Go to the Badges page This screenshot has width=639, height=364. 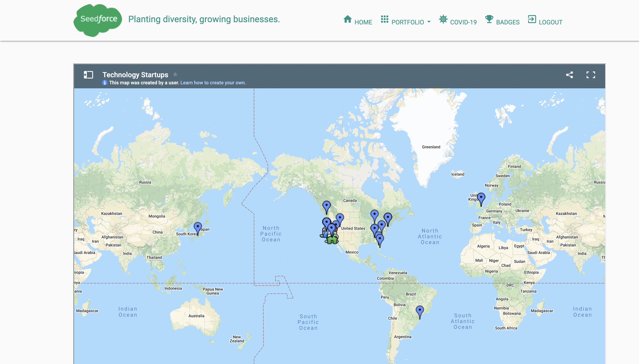pos(508,22)
